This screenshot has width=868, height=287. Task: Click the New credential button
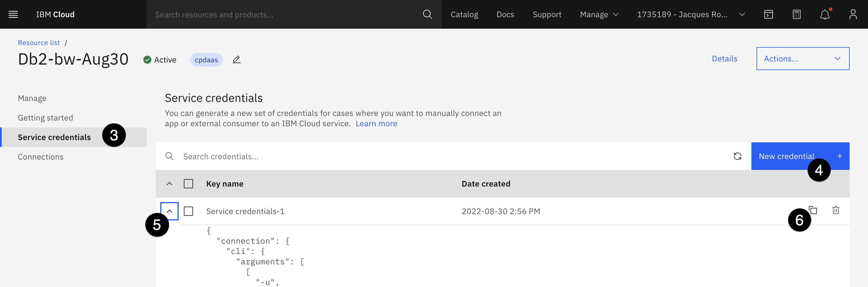coord(800,156)
